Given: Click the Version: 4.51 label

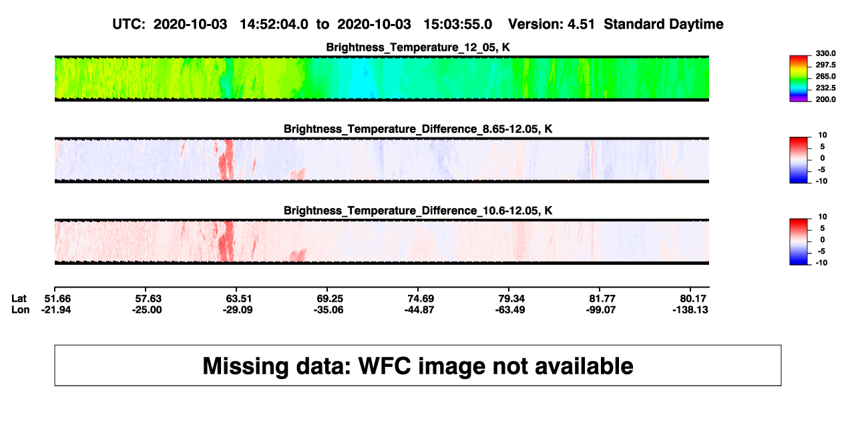Looking at the screenshot, I should click(553, 25).
